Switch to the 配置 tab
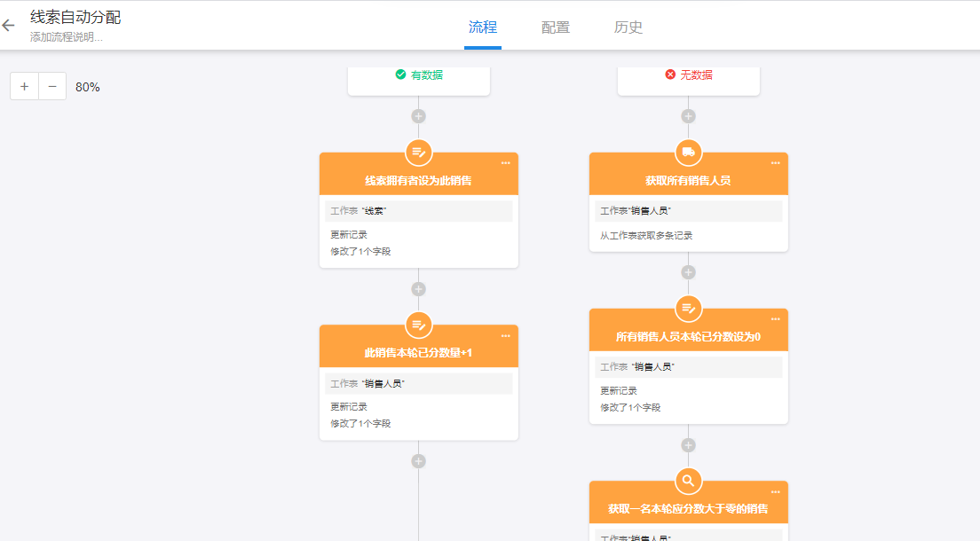980x541 pixels. coord(556,27)
